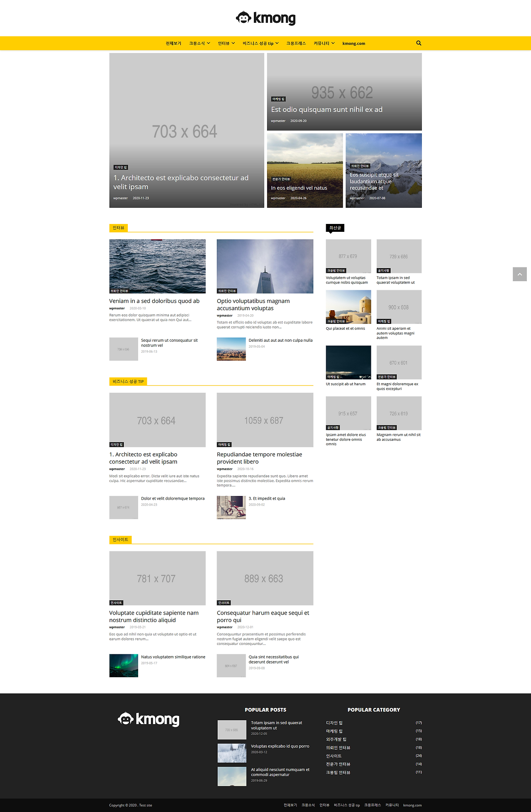Click the 781 x 707 placeholder thumbnail
Viewport: 531px width, 812px height.
point(157,578)
